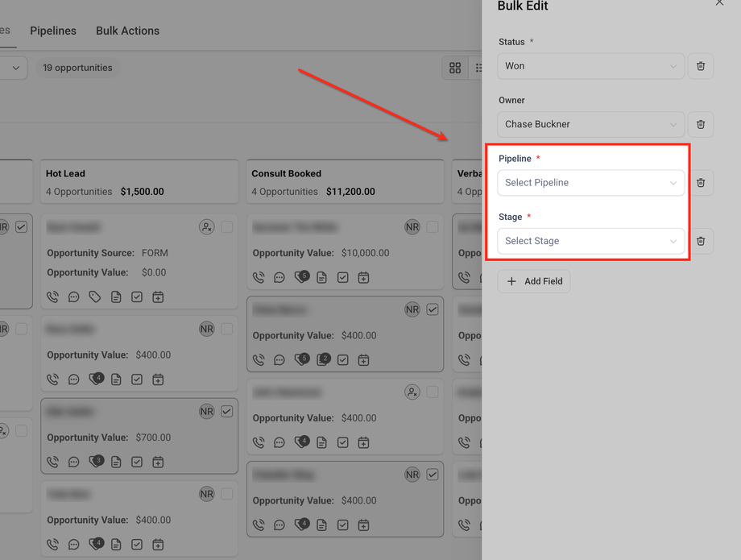The width and height of the screenshot is (741, 560).
Task: Select checkbox on bottom Hot Lead $400.00 card
Action: coord(227,494)
